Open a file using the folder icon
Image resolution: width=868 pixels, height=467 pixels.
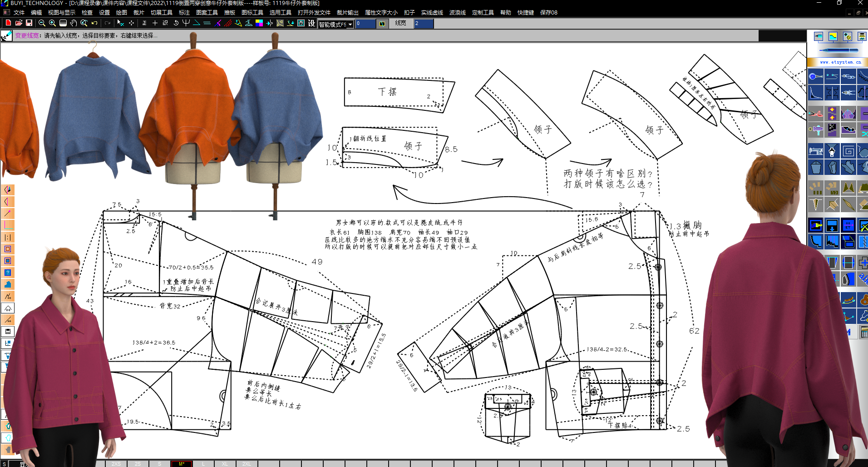click(19, 23)
